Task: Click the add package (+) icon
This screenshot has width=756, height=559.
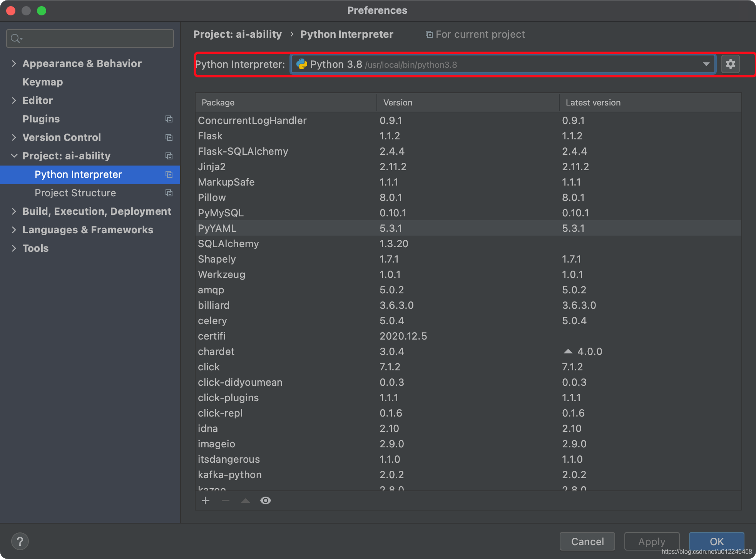Action: click(x=206, y=500)
